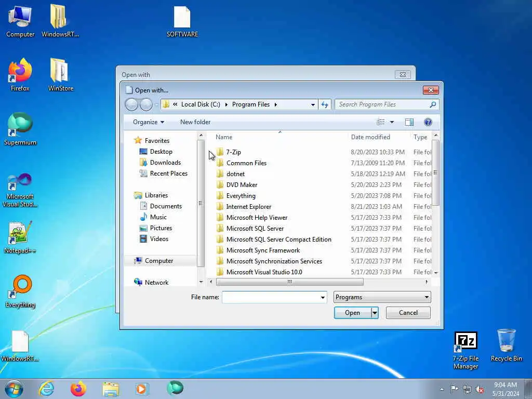532x399 pixels.
Task: Select the SOFTWARE file on the desktop
Action: 182,21
